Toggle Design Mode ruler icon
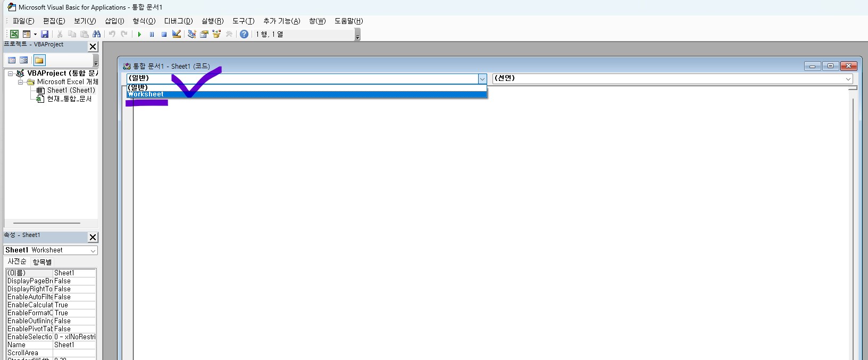 click(177, 34)
